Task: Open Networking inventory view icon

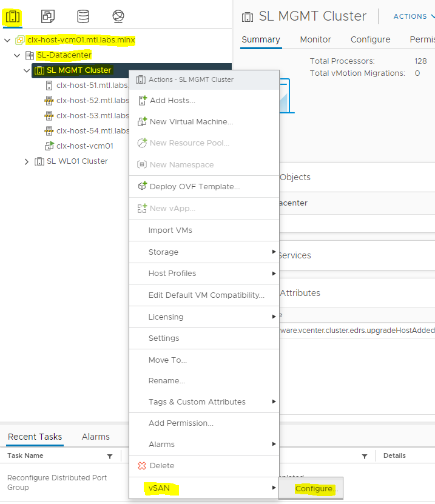Action: pyautogui.click(x=118, y=16)
